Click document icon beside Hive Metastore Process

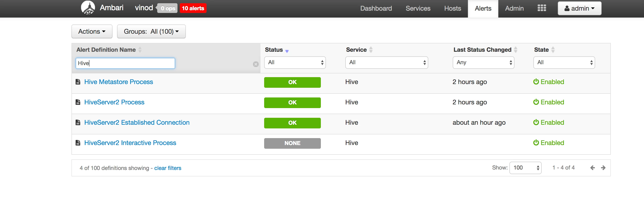78,82
